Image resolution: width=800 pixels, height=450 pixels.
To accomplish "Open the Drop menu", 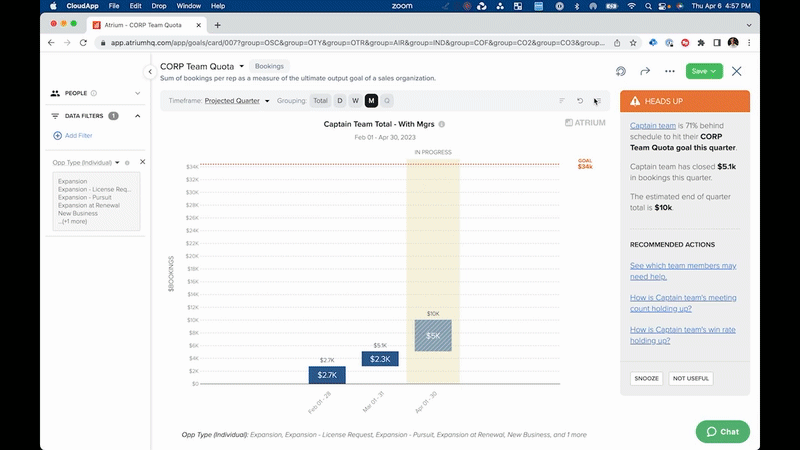I will coord(159,6).
